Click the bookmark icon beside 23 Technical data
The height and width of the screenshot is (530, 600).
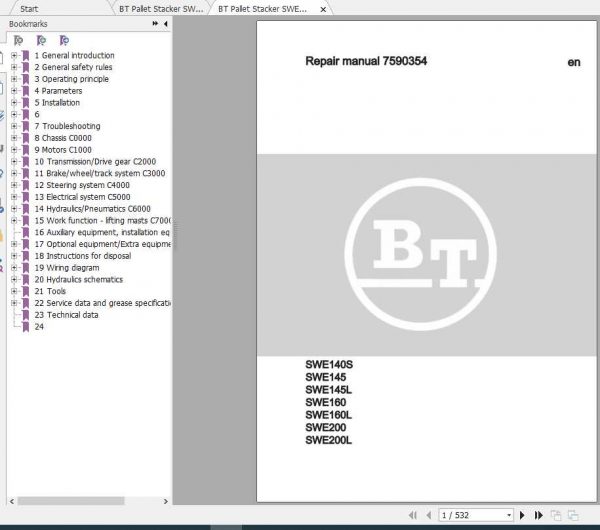26,315
